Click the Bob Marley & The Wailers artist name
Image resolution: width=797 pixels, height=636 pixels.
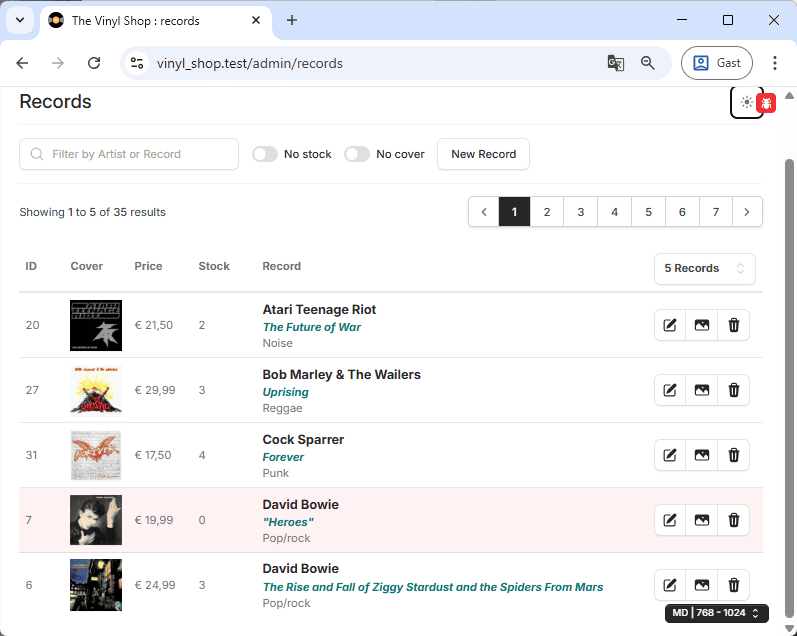coord(342,375)
